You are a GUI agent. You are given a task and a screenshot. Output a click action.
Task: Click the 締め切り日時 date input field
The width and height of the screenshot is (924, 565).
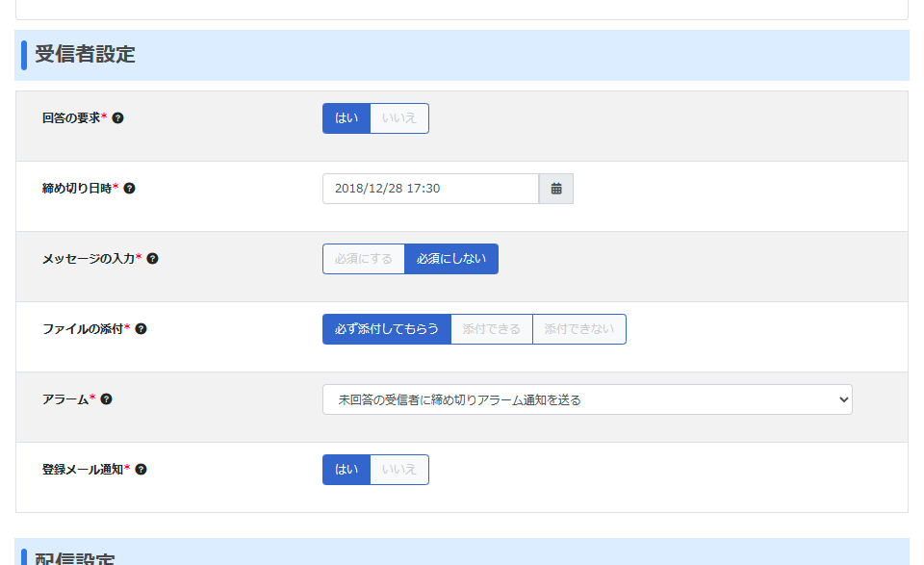[430, 189]
